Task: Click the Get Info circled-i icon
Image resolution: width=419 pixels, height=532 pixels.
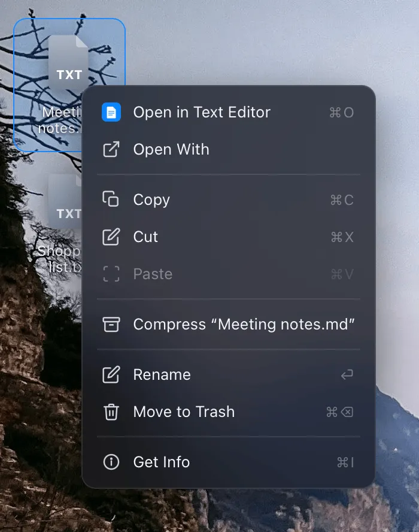Action: click(111, 462)
